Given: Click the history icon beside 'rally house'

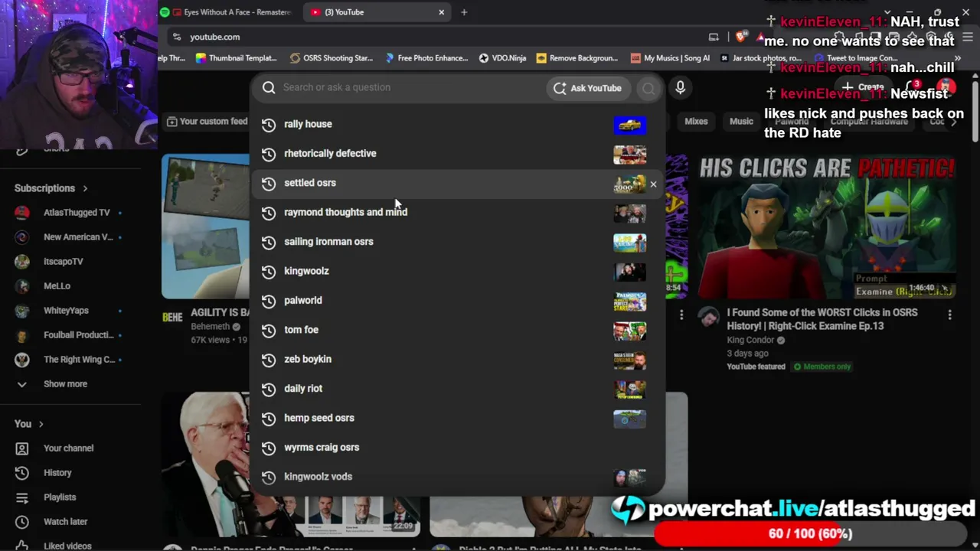Looking at the screenshot, I should point(269,125).
